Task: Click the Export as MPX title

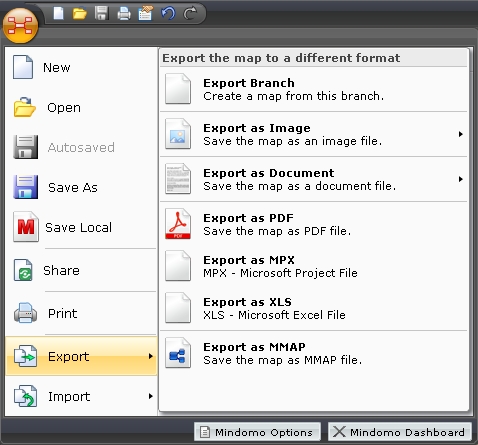Action: pyautogui.click(x=249, y=260)
